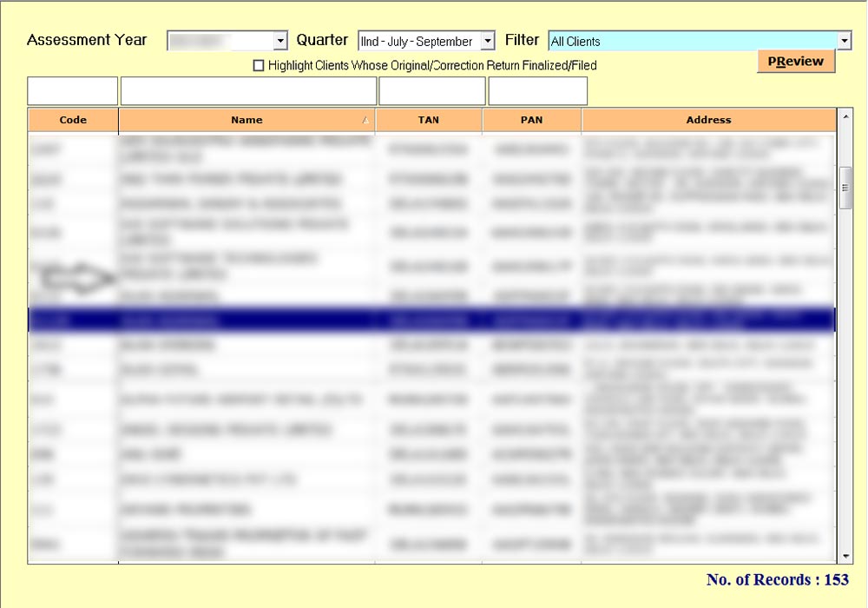Select the highlighted blue client row
868x608 pixels.
tap(431, 320)
